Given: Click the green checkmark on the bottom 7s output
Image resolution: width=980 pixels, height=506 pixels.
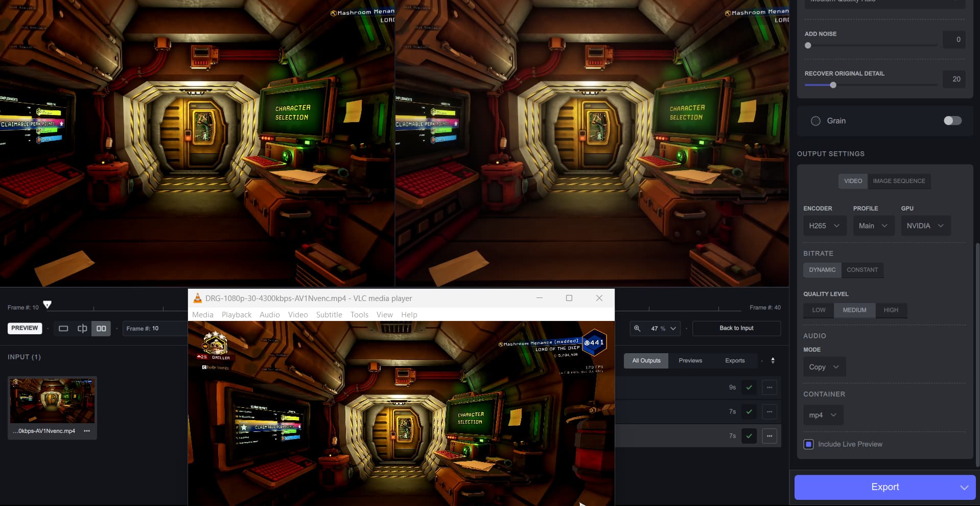Looking at the screenshot, I should coord(749,436).
